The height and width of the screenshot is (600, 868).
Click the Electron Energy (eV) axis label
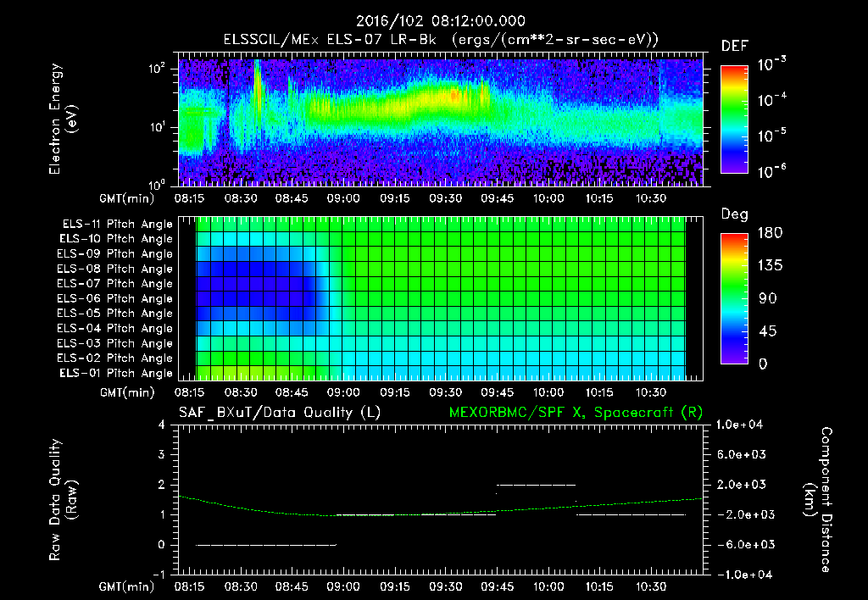coord(63,119)
